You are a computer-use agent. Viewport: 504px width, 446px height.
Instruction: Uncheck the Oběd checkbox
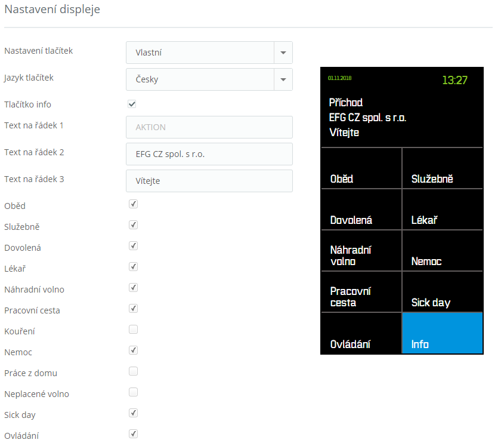(x=134, y=204)
